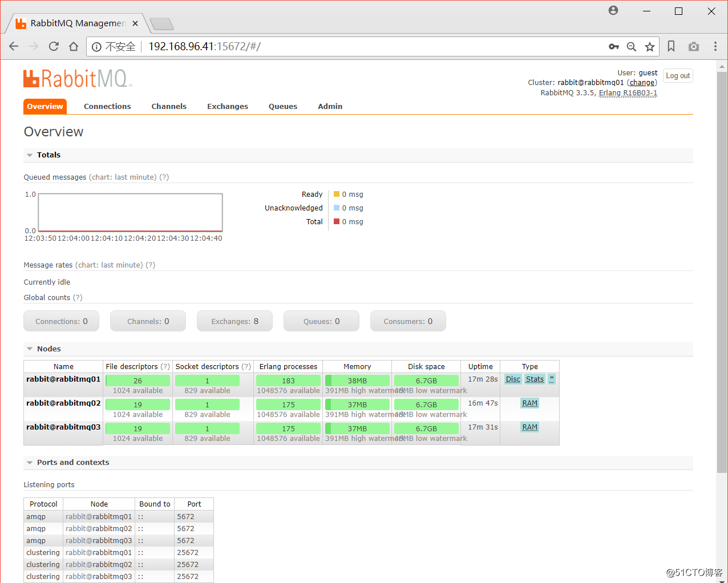Viewport: 728px width, 583px height.
Task: Open Queued messages chart range selector
Action: tap(123, 177)
